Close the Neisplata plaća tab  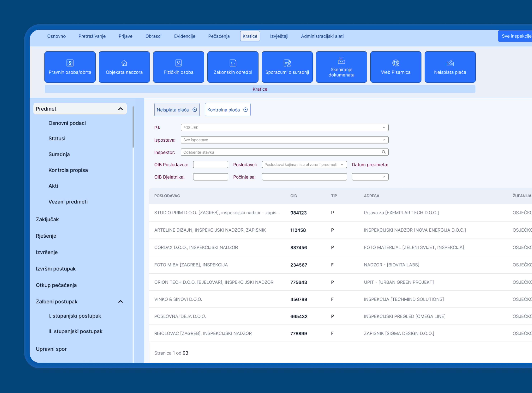pos(195,110)
